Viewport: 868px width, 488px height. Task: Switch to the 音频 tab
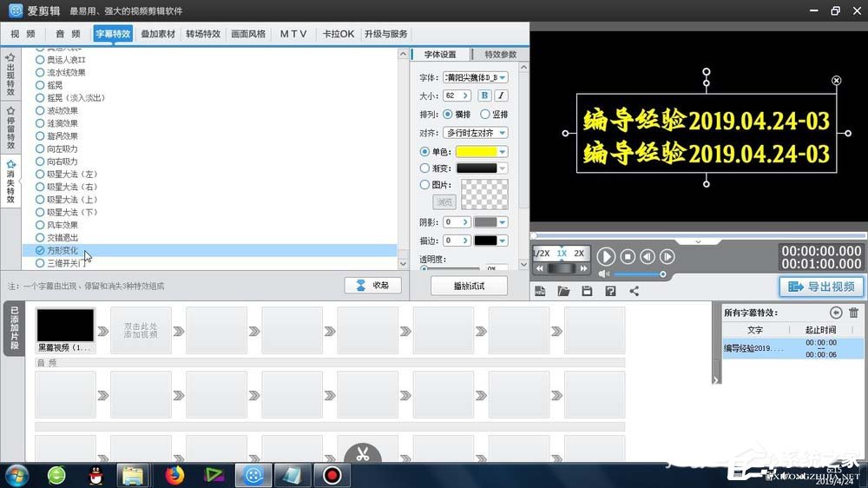[68, 34]
